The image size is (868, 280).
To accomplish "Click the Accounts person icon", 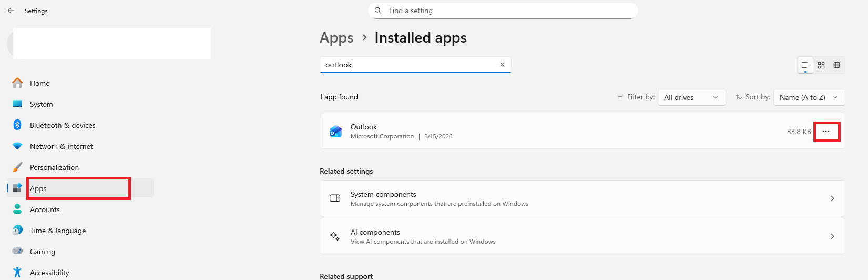I will pyautogui.click(x=17, y=209).
